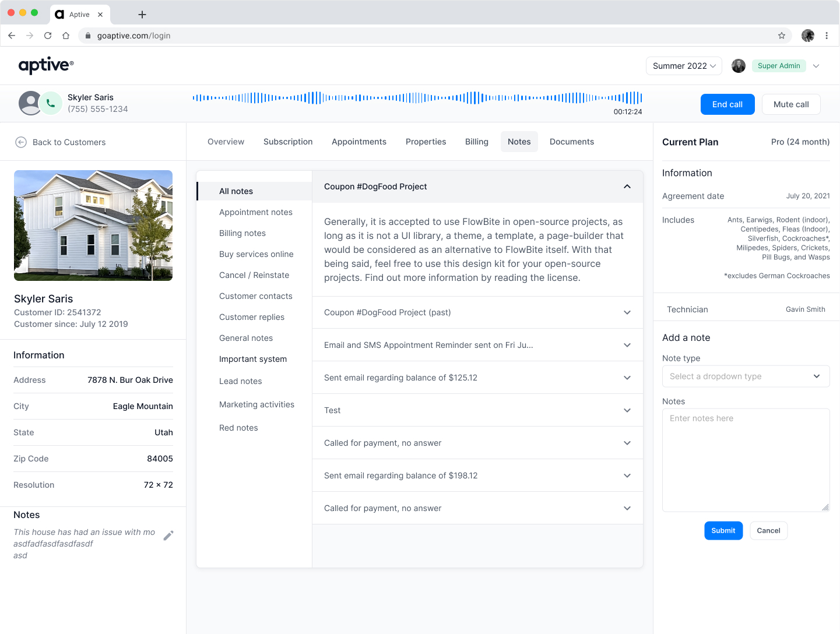This screenshot has height=634, width=840.
Task: Click the browser back arrow
Action: click(12, 36)
